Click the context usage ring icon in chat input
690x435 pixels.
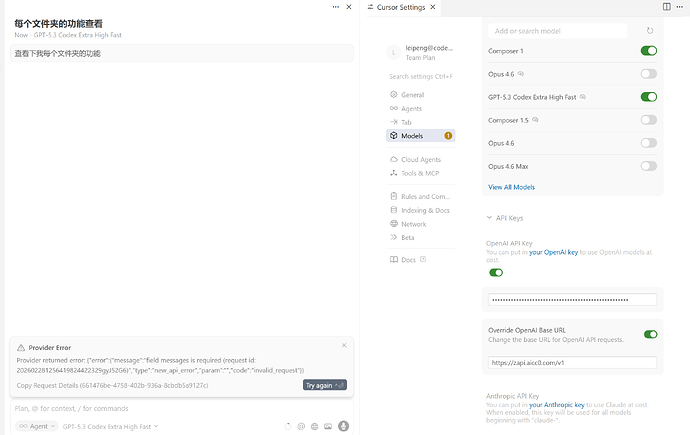[x=288, y=426]
